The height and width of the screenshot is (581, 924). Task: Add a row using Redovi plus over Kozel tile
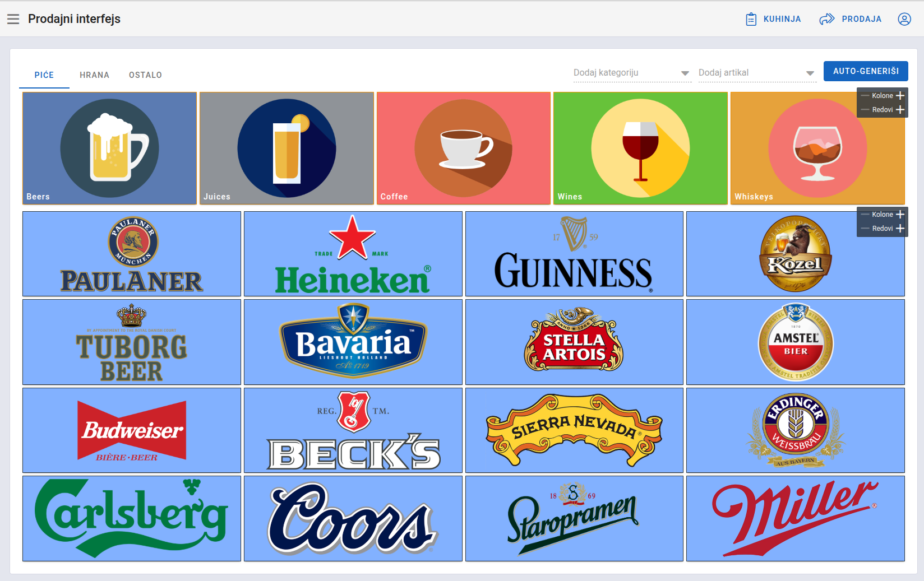point(900,229)
